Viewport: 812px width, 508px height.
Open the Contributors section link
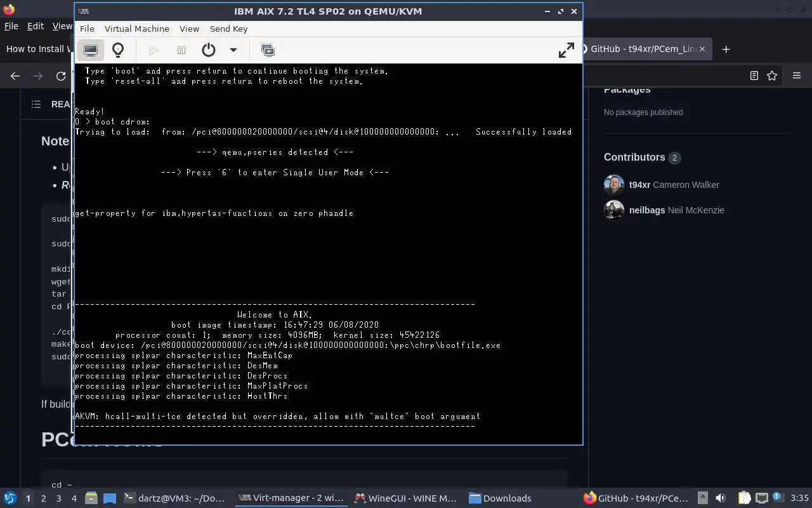(x=641, y=157)
